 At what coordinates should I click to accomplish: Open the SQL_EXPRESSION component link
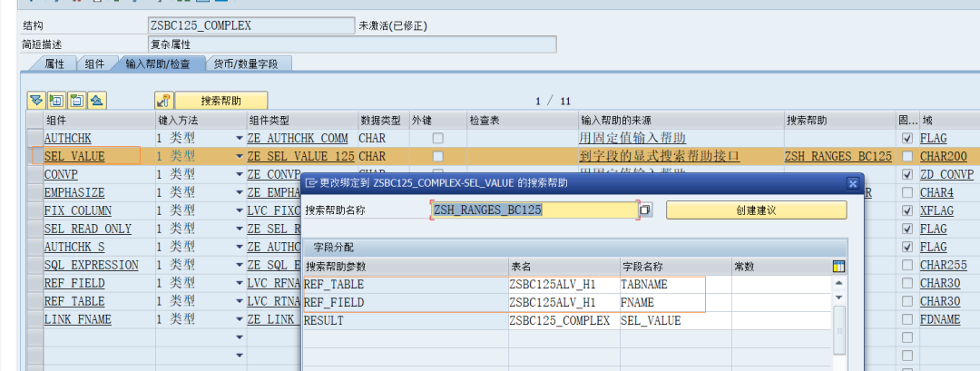coord(92,265)
